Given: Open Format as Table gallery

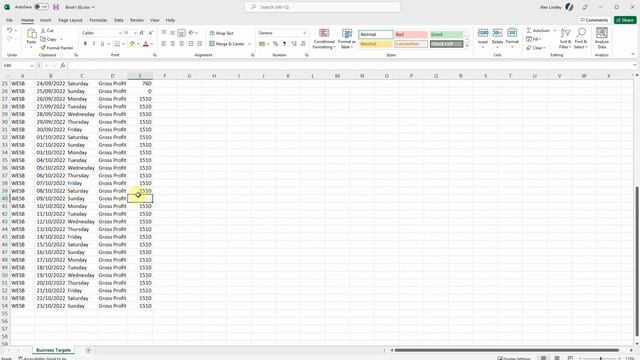Looking at the screenshot, I should 347,39.
